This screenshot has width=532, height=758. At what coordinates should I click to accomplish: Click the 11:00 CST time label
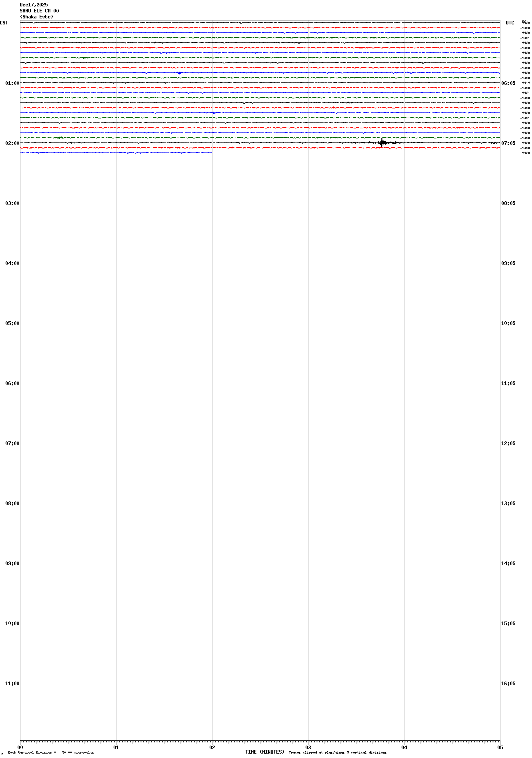coord(12,684)
